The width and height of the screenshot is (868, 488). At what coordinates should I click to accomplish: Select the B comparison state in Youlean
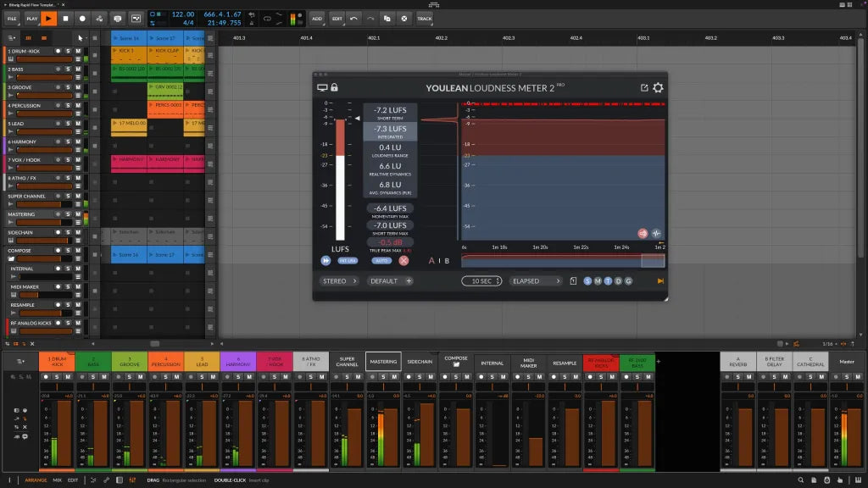point(448,261)
